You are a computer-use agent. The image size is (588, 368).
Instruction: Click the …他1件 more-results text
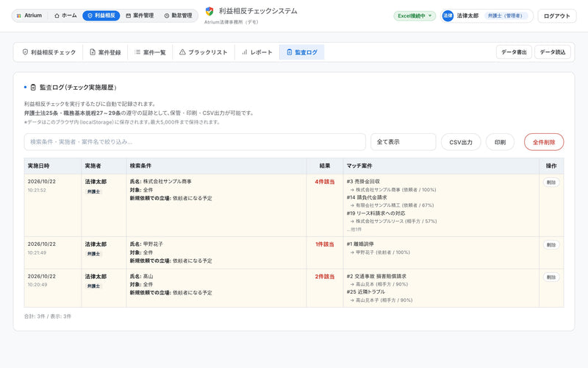tap(354, 230)
